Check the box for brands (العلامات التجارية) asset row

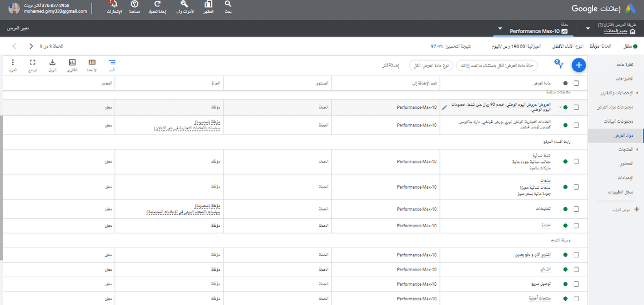pos(576,125)
